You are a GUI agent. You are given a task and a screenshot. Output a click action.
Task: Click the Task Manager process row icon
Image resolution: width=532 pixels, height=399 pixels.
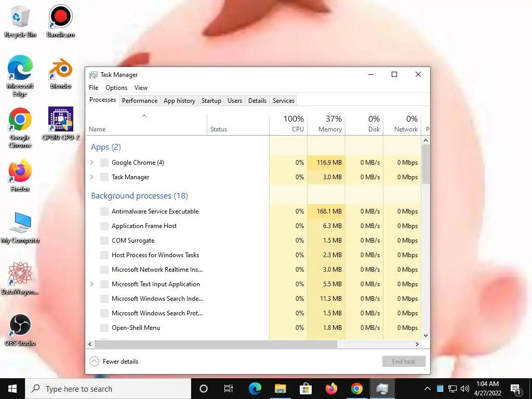point(104,177)
